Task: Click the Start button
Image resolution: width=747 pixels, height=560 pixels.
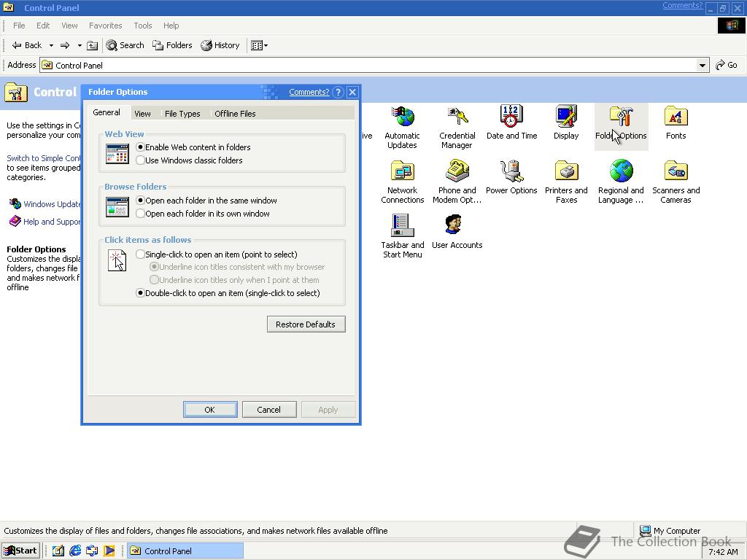Action: tap(20, 551)
